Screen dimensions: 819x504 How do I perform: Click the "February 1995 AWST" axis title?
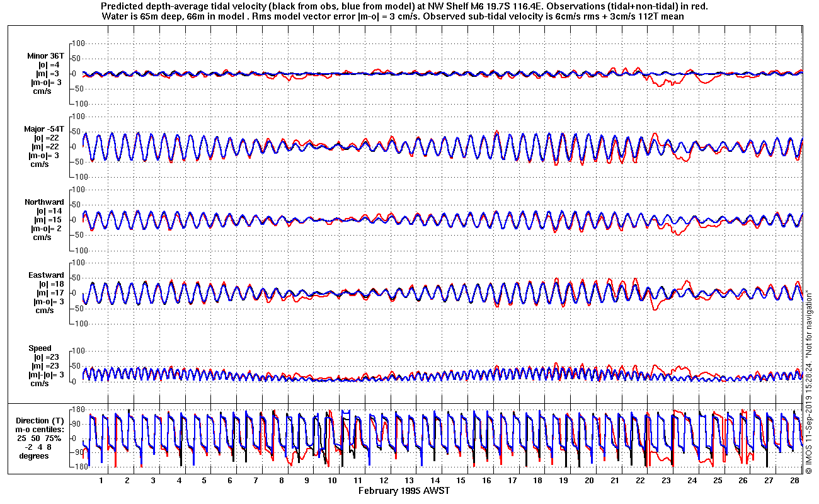click(404, 490)
